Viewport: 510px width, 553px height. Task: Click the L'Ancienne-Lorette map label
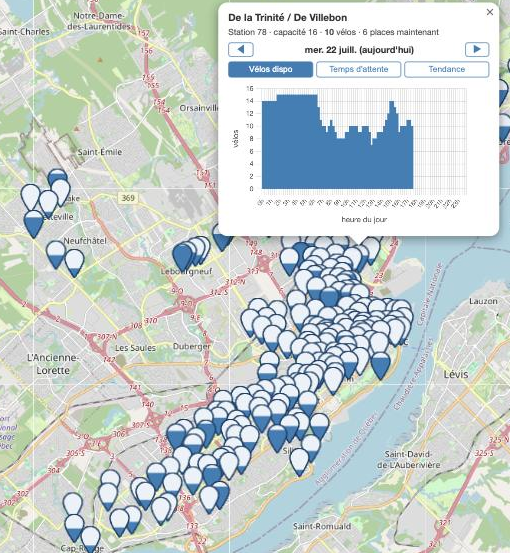click(53, 364)
